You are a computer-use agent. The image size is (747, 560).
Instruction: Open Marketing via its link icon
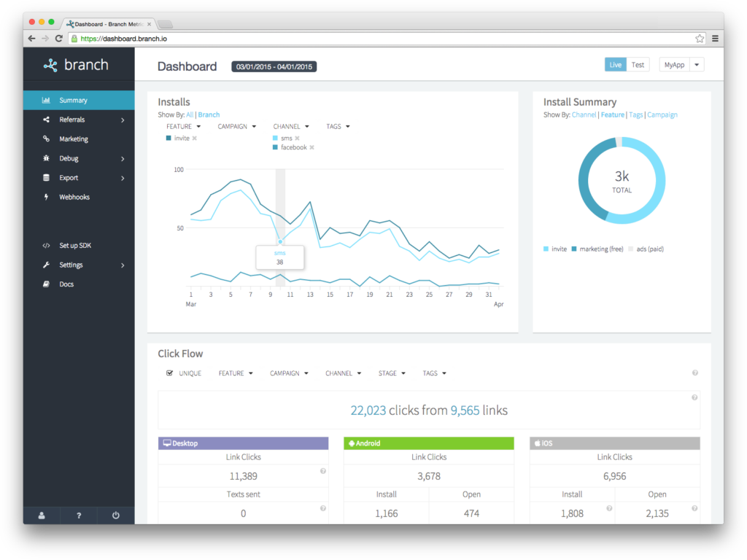45,139
